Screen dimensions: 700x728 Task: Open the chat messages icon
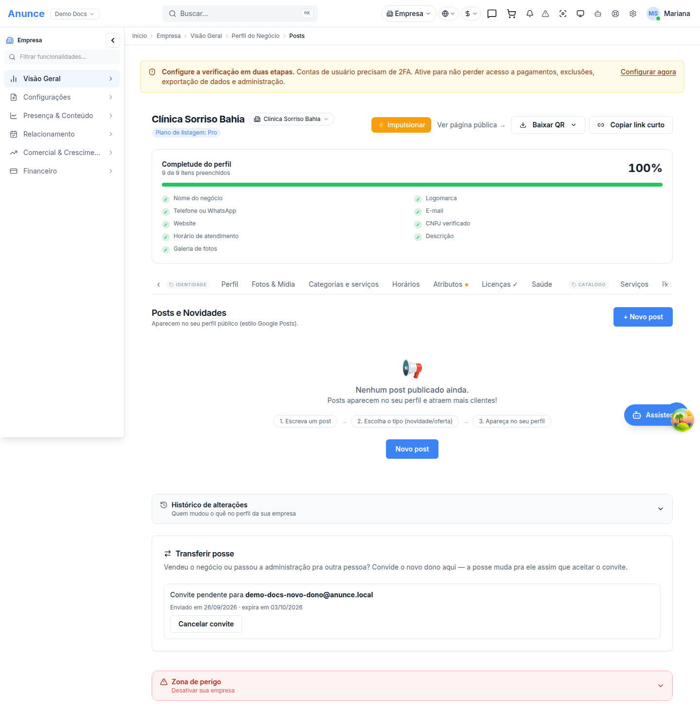[x=492, y=14]
